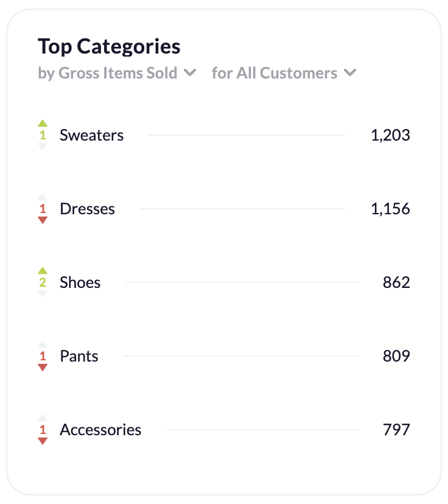The height and width of the screenshot is (504, 448).
Task: Open the Gross Items Sold metric dropdown
Action: (x=191, y=72)
